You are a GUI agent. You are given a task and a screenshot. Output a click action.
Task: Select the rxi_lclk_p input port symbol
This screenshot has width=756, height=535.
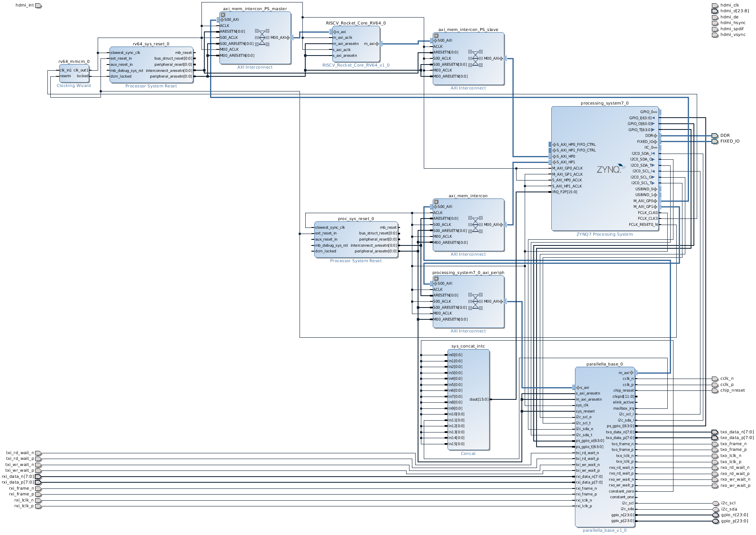(x=38, y=506)
